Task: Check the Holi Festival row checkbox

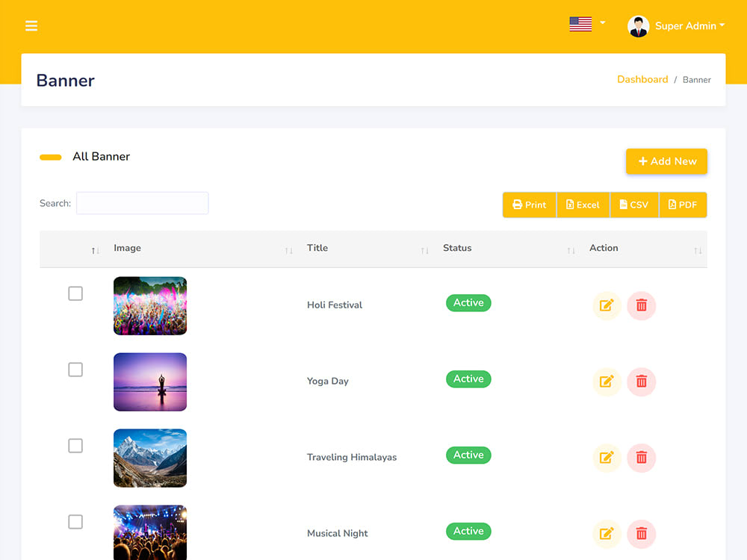Action: coord(75,293)
